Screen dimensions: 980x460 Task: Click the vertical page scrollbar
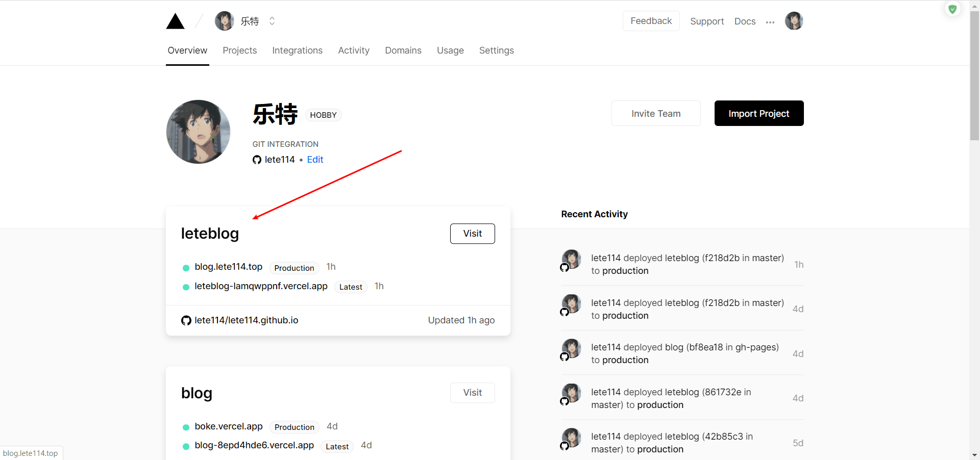point(974,76)
